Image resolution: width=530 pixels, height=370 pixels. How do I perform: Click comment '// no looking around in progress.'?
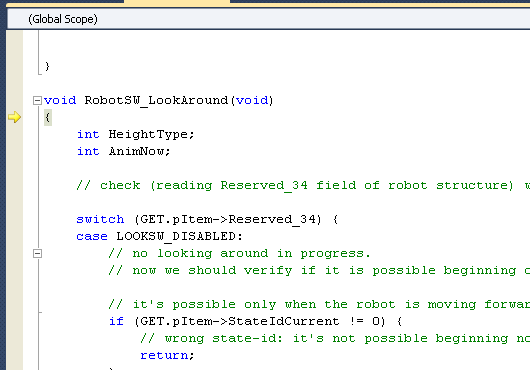[x=239, y=253]
